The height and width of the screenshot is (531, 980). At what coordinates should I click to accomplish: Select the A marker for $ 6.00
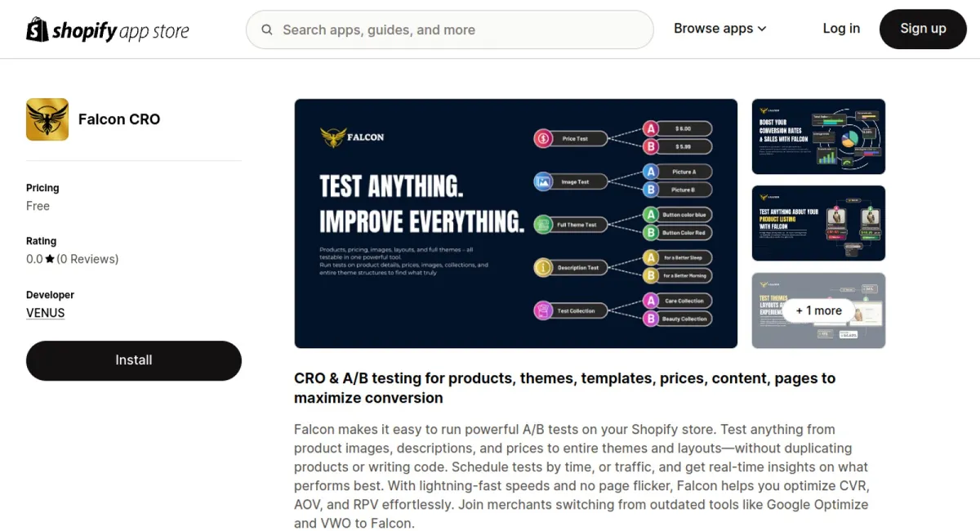(651, 129)
